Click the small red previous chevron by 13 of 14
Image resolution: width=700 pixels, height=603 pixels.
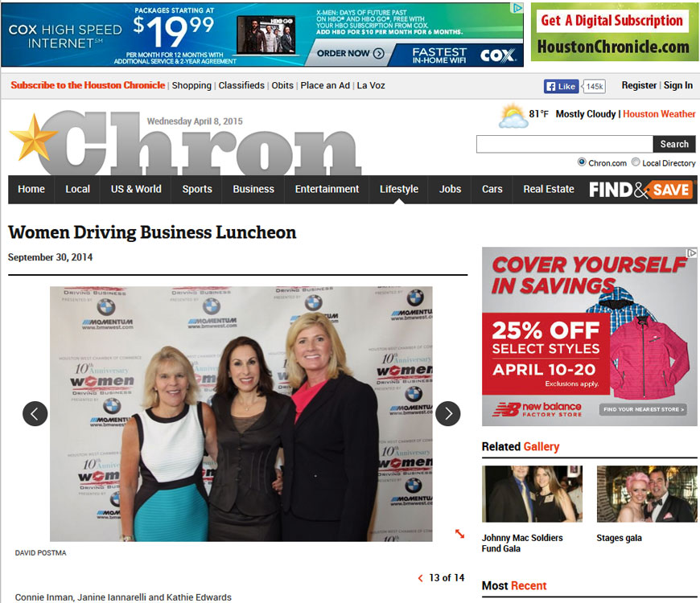(x=420, y=578)
